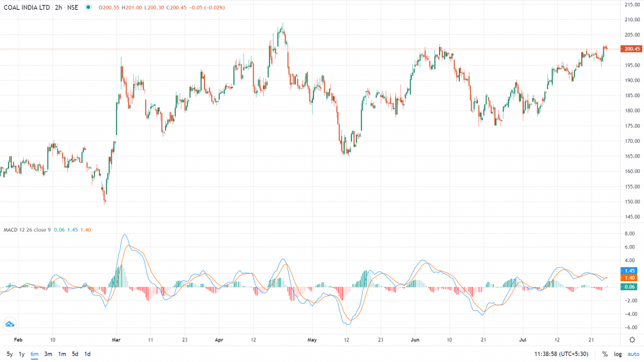Screen dimensions: 644x362
Task: Click the 150.00 price axis label
Action: pyautogui.click(x=632, y=202)
